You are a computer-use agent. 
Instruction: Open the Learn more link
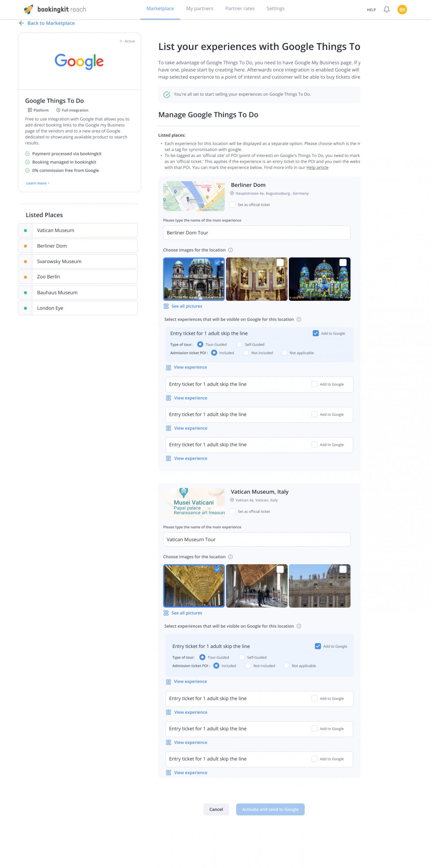[x=38, y=183]
